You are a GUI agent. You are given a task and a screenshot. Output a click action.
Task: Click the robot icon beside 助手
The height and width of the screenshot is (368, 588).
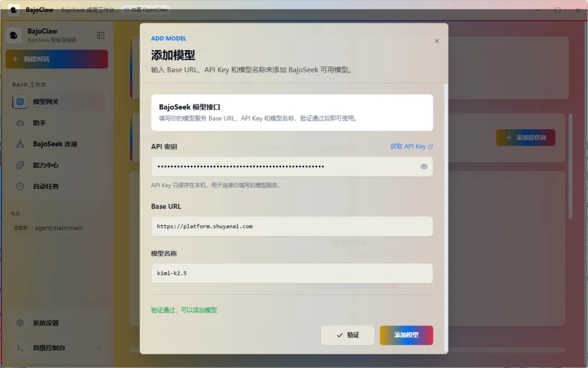pos(20,123)
